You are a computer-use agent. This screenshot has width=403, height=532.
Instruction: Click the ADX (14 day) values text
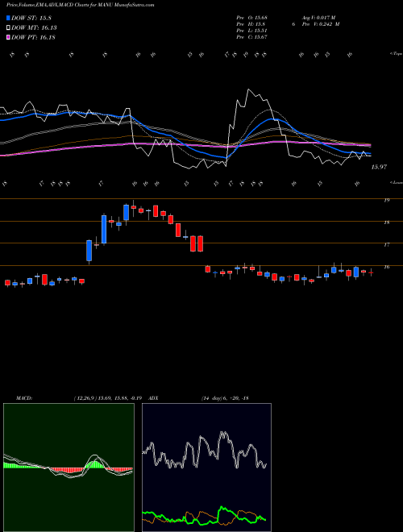click(225, 398)
